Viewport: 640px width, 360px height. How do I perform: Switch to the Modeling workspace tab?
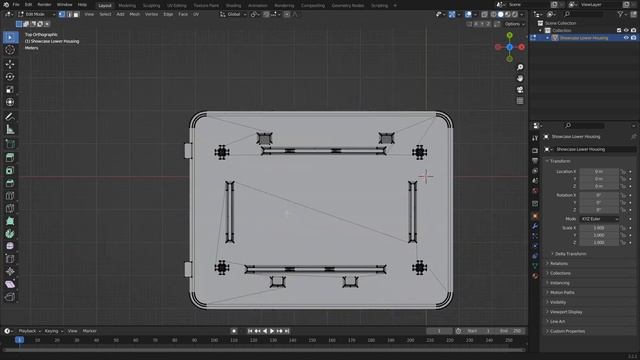click(x=127, y=6)
